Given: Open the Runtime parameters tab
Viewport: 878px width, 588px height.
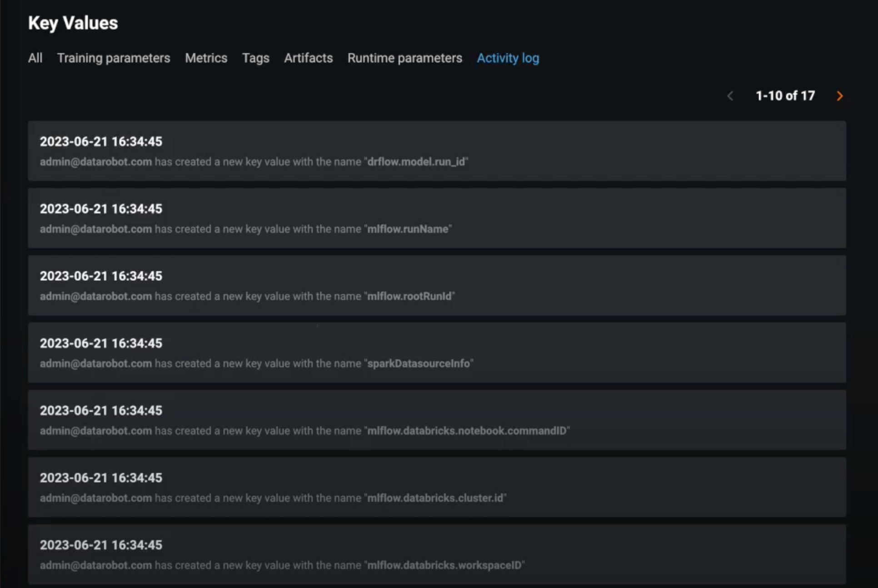Looking at the screenshot, I should pos(404,58).
